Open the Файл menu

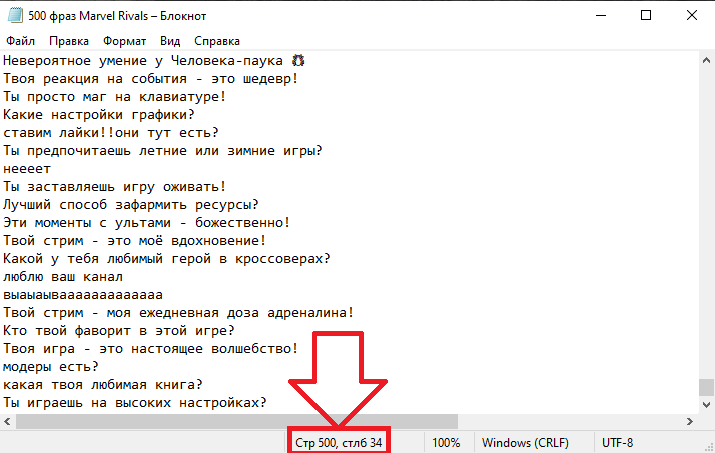pos(20,41)
